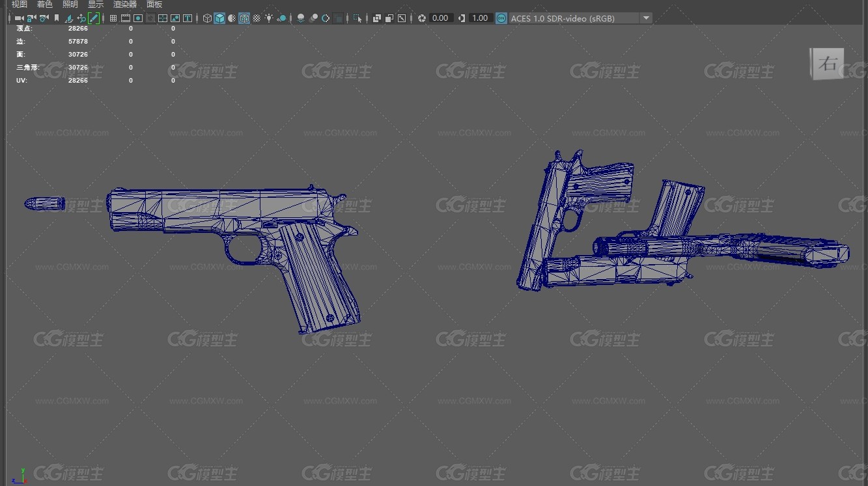Click the Depth of Field icon
This screenshot has width=868, height=486.
[338, 18]
